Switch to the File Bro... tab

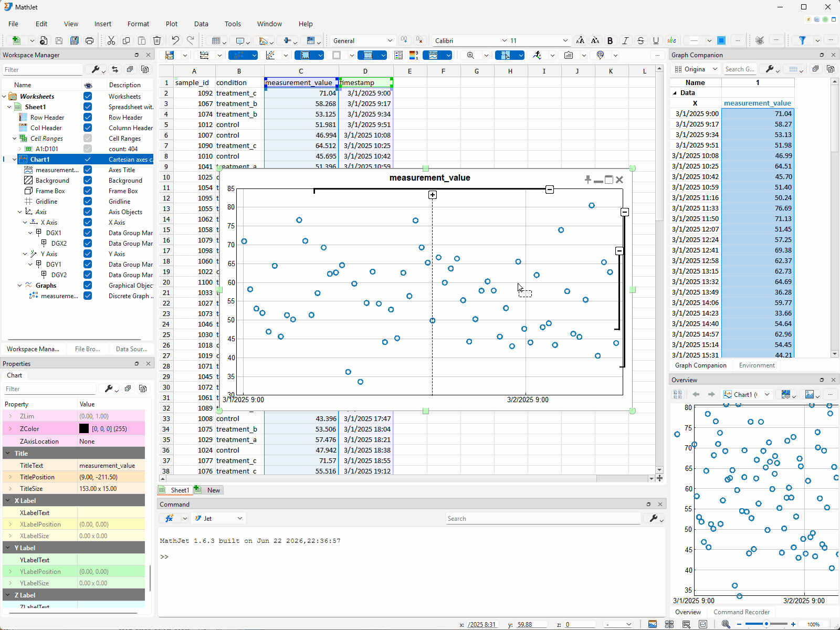tap(88, 349)
